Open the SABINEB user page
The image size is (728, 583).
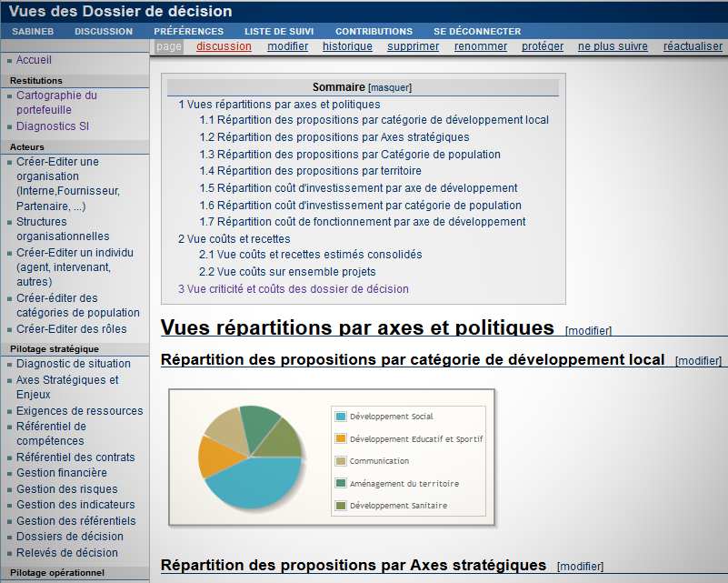pos(33,31)
